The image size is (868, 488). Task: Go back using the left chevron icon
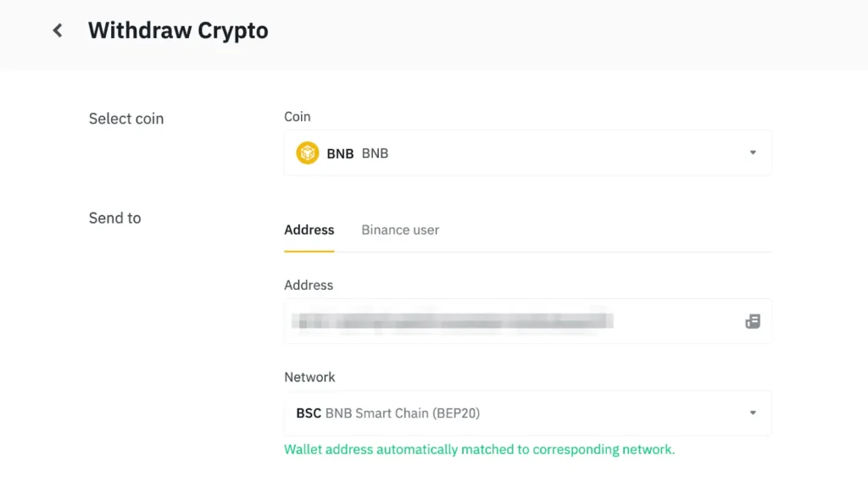(x=58, y=30)
